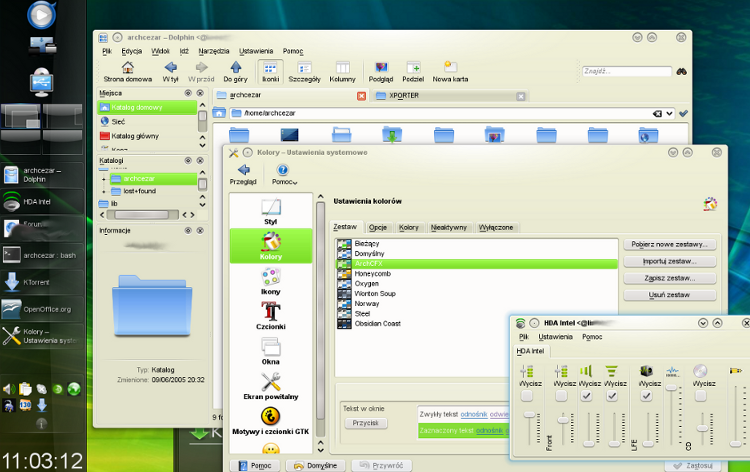Toggle the first Wycisz mute checkbox in mixer
The image size is (750, 472).
527,396
